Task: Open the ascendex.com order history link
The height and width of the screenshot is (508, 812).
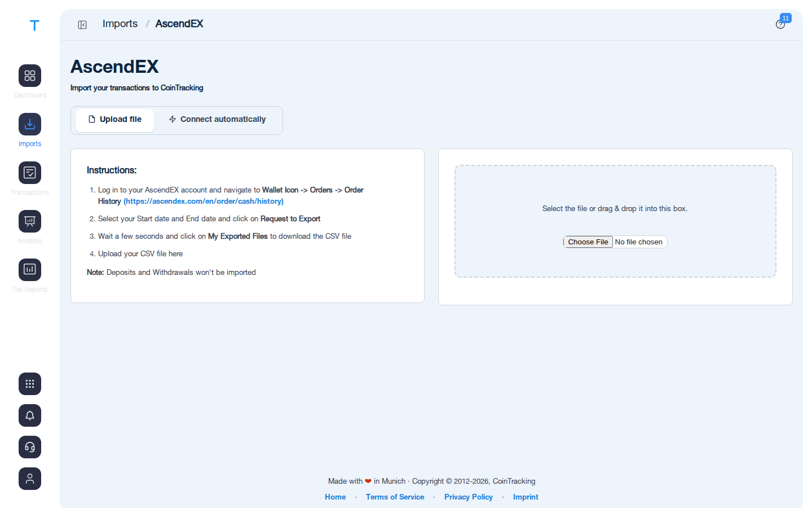Action: click(x=204, y=202)
